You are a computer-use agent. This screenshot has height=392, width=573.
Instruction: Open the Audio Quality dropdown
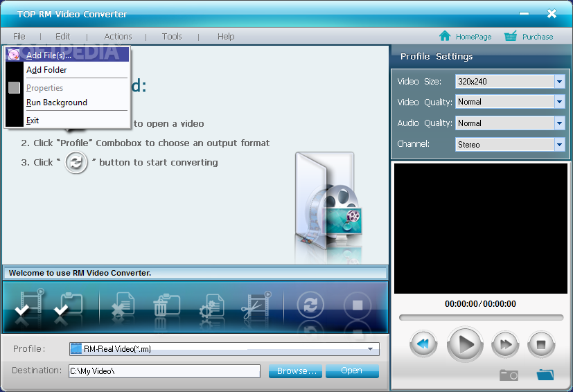(559, 123)
